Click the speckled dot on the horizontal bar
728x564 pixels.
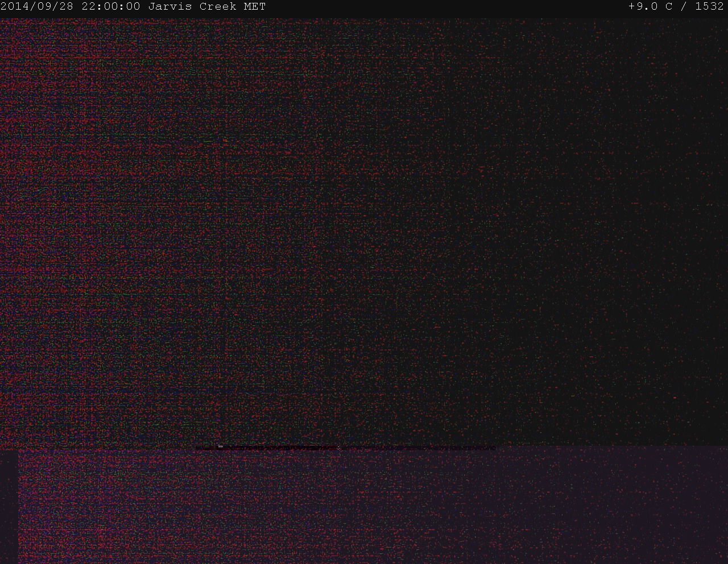[x=339, y=448]
